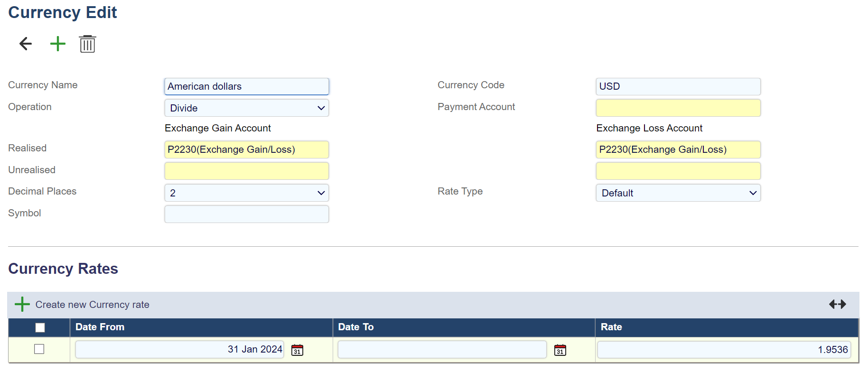
Task: Click the Date From column header
Action: [100, 327]
